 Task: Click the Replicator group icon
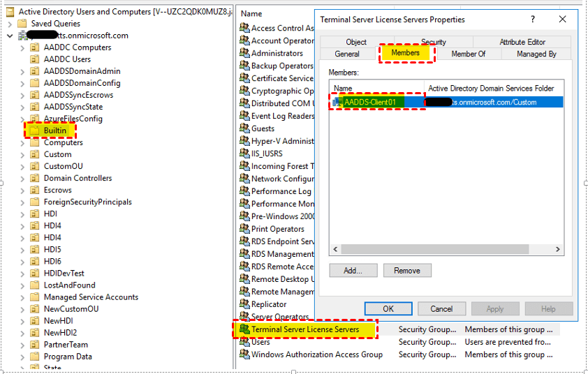pos(244,304)
